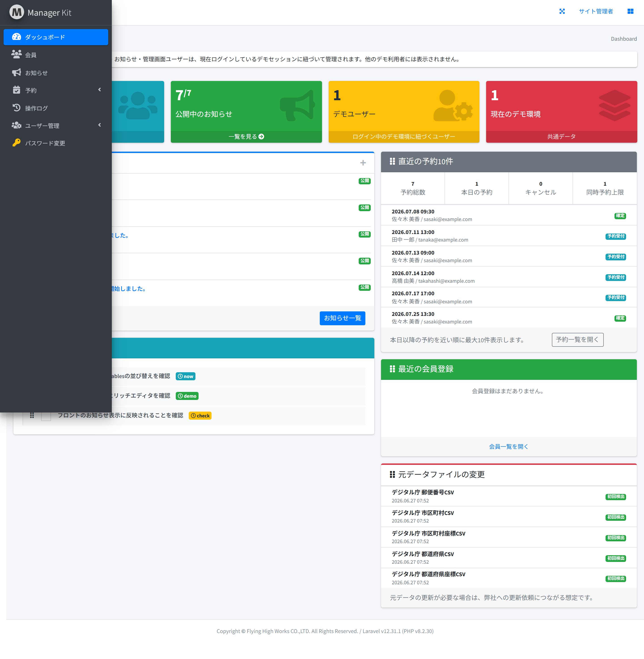Toggle fullscreen with the expand arrows icon
The width and height of the screenshot is (644, 659).
[x=562, y=11]
